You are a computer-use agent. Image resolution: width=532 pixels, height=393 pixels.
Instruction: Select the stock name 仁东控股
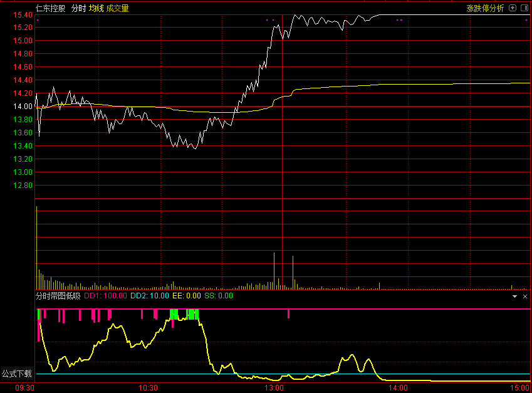[x=51, y=9]
